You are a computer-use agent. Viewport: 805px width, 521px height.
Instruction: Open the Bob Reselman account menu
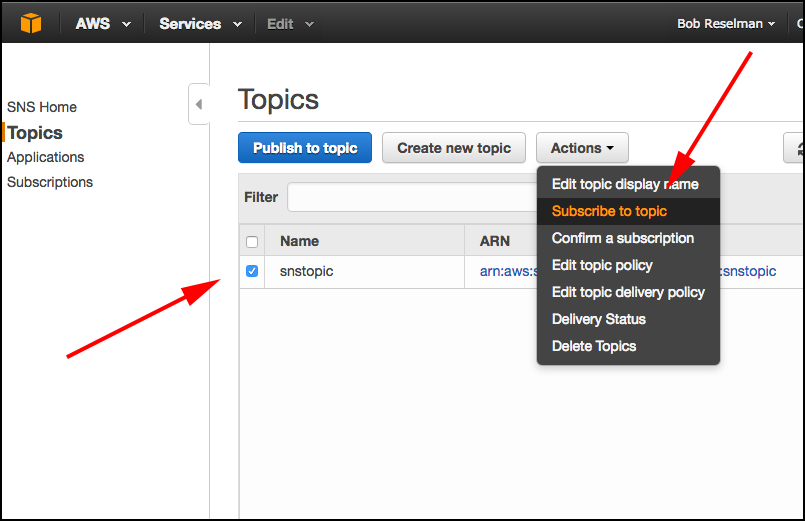coord(726,23)
